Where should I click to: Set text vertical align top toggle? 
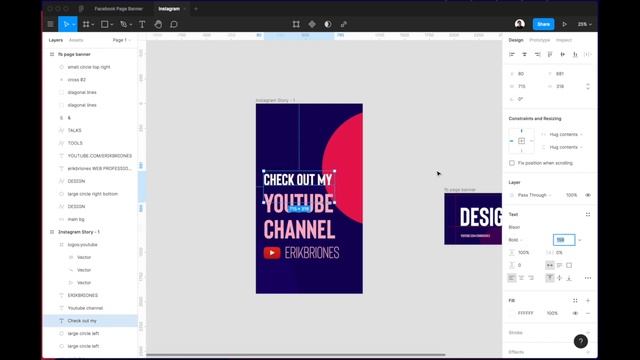[x=550, y=278]
